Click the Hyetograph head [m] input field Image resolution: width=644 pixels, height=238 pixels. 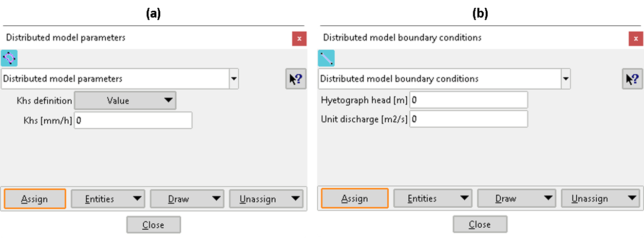[469, 100]
